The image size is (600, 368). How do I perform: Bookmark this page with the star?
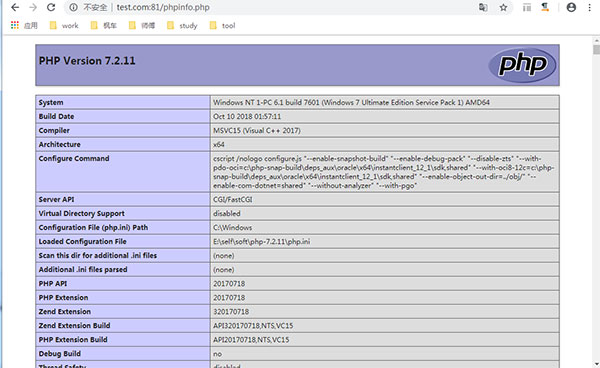[504, 7]
